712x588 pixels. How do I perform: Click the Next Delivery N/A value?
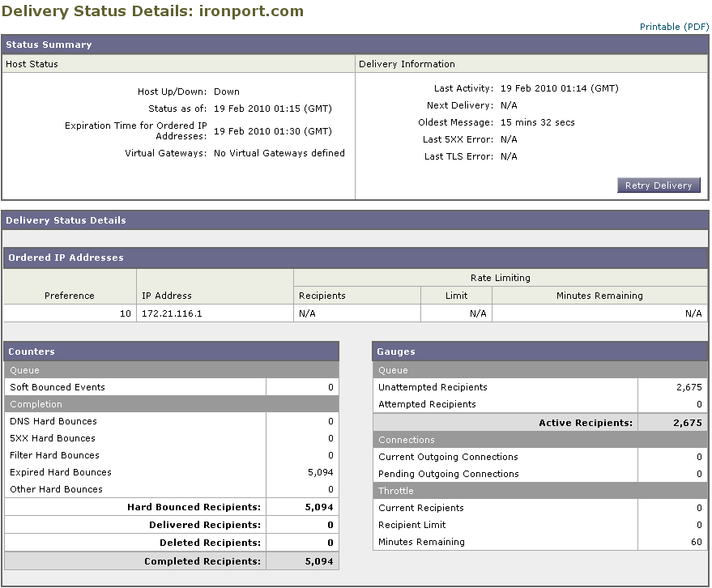(509, 105)
